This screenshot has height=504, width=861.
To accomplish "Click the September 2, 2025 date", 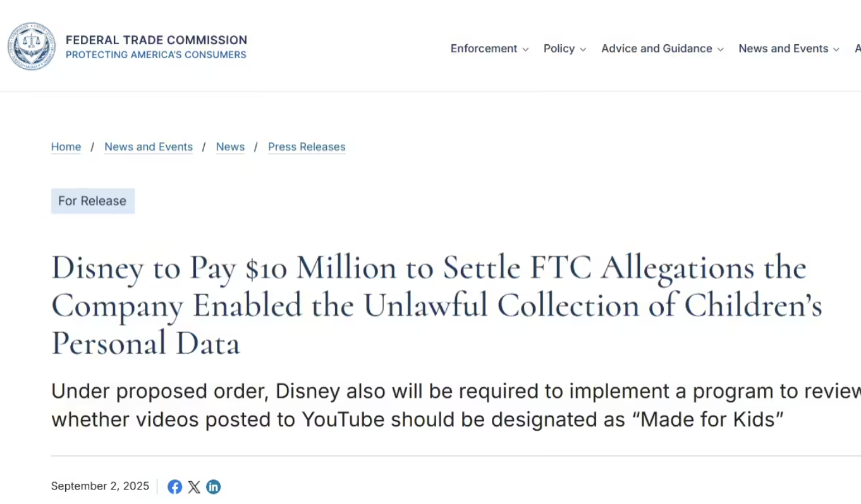I will click(x=100, y=486).
